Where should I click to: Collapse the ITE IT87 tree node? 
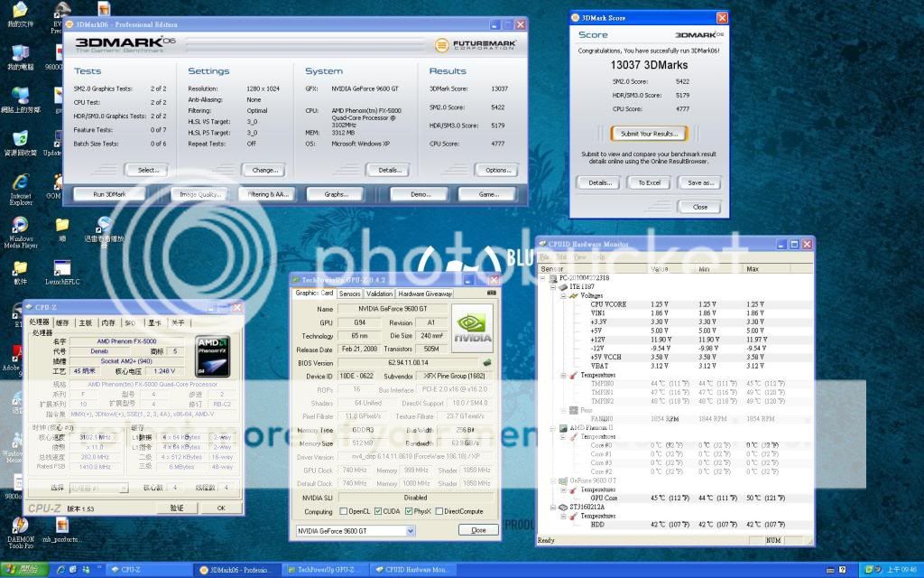[x=553, y=286]
